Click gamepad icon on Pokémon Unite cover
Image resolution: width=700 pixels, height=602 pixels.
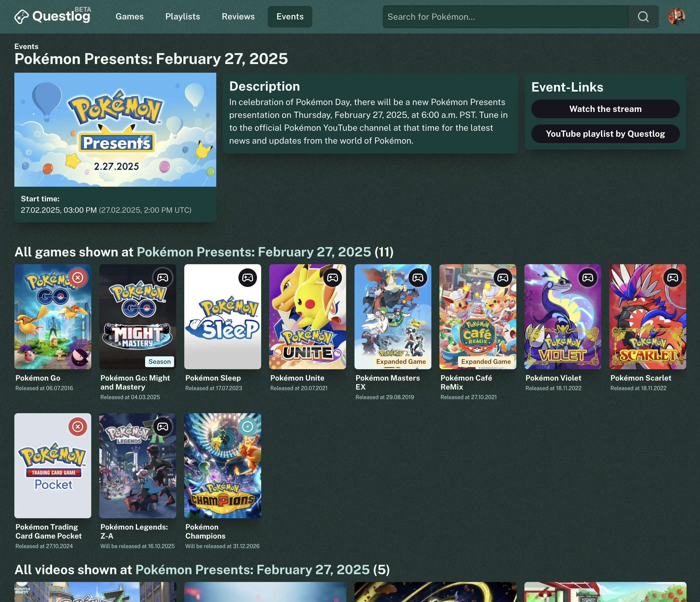click(333, 278)
